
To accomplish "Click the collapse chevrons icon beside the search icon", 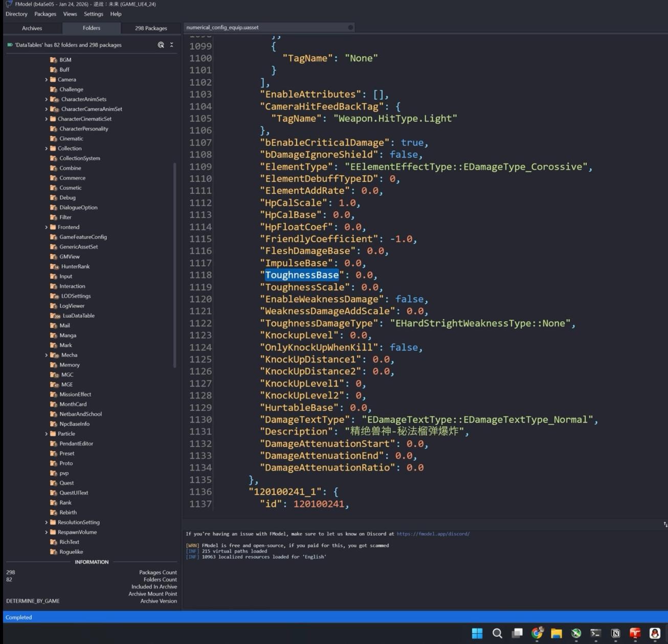I will [x=172, y=45].
